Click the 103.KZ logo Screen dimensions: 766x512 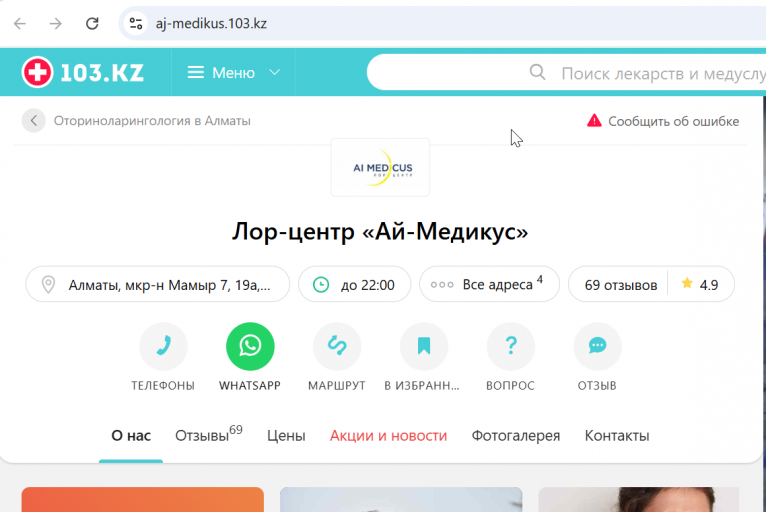(x=83, y=72)
